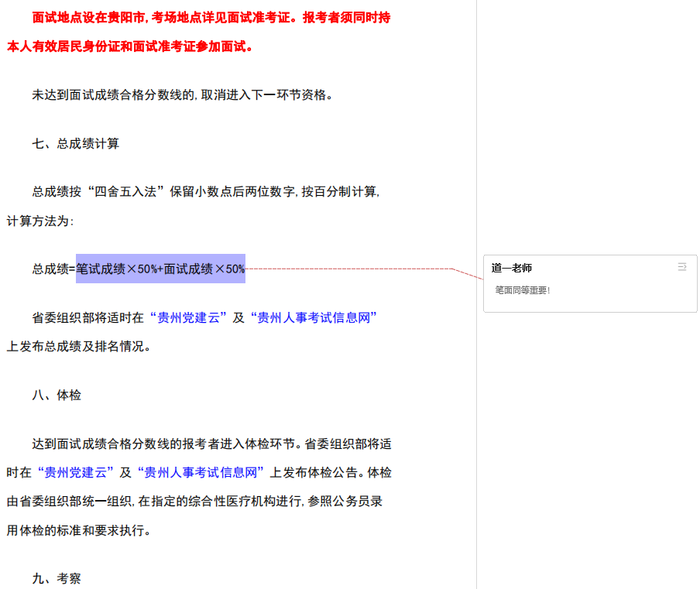Viewport: 700px width, 589px height.
Task: Place cursor in 总成绩按“四舍五入法” line
Action: 205,192
